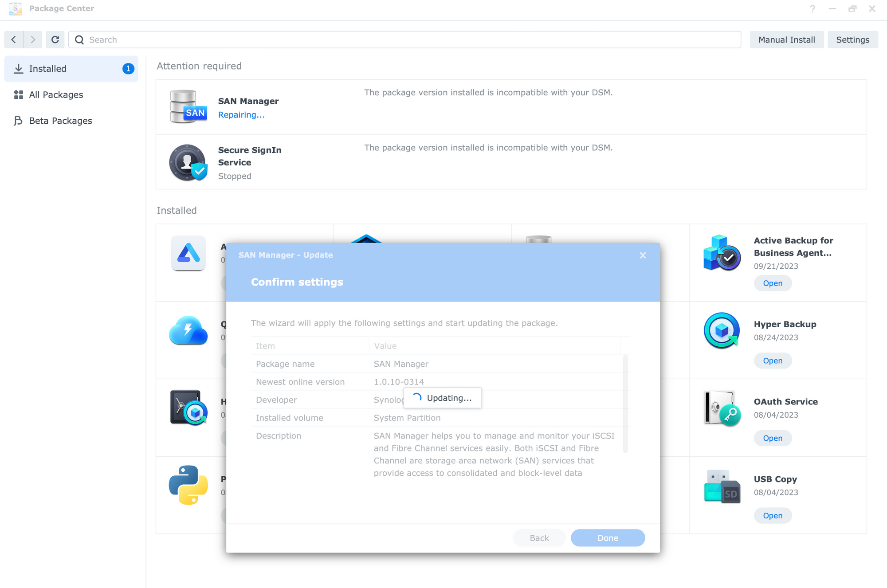Screen dimensions: 887x588
Task: Click the settings table scrollbar
Action: (x=625, y=404)
